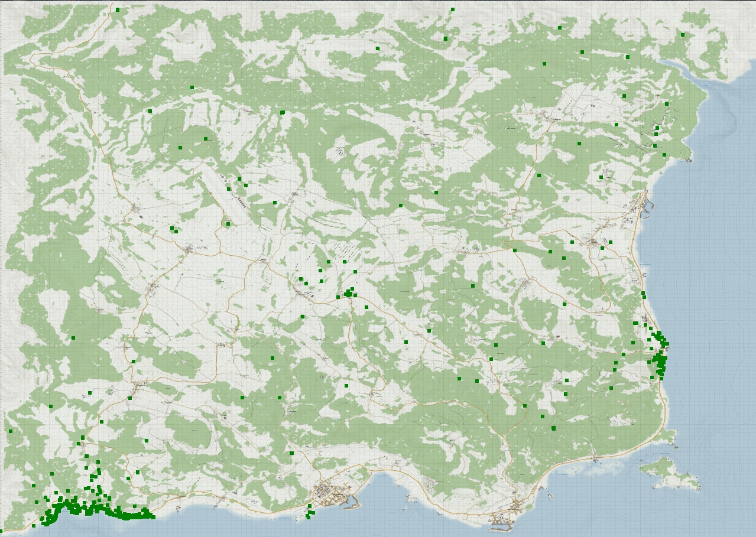Click the small cape just north of the southeast island
Viewport: 756px width, 537px height.
tap(669, 437)
